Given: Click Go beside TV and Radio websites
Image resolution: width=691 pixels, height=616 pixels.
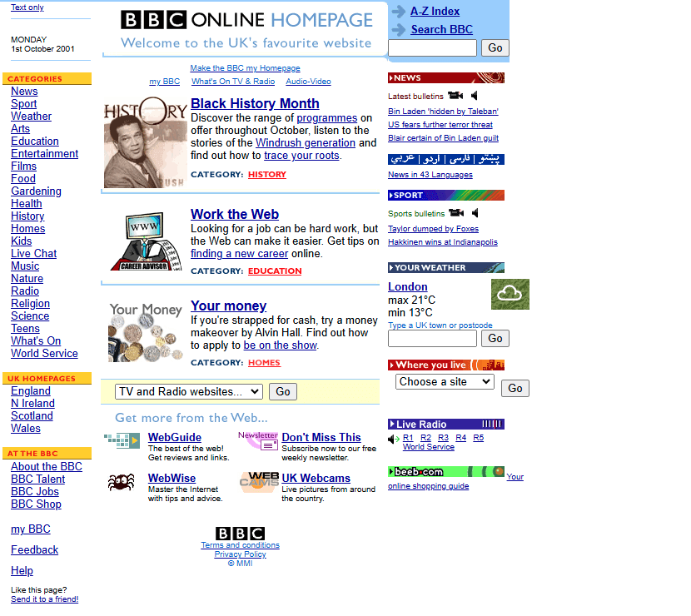Looking at the screenshot, I should [283, 391].
